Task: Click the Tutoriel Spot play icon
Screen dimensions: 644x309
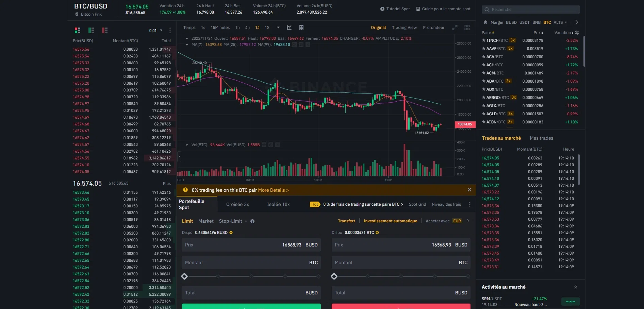Action: [x=382, y=9]
